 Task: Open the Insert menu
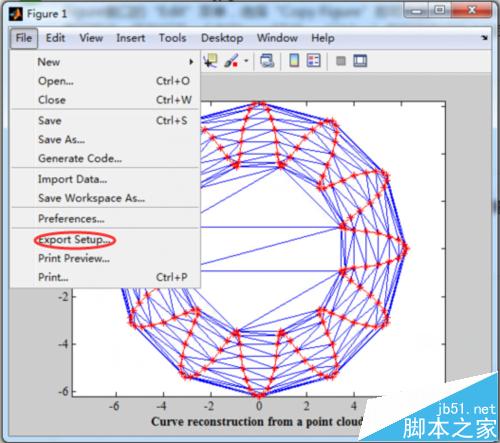pos(131,38)
